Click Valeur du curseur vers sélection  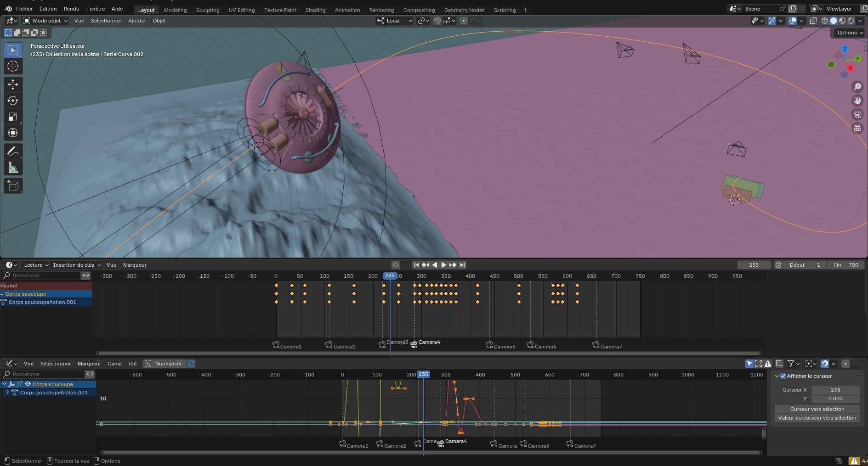817,418
